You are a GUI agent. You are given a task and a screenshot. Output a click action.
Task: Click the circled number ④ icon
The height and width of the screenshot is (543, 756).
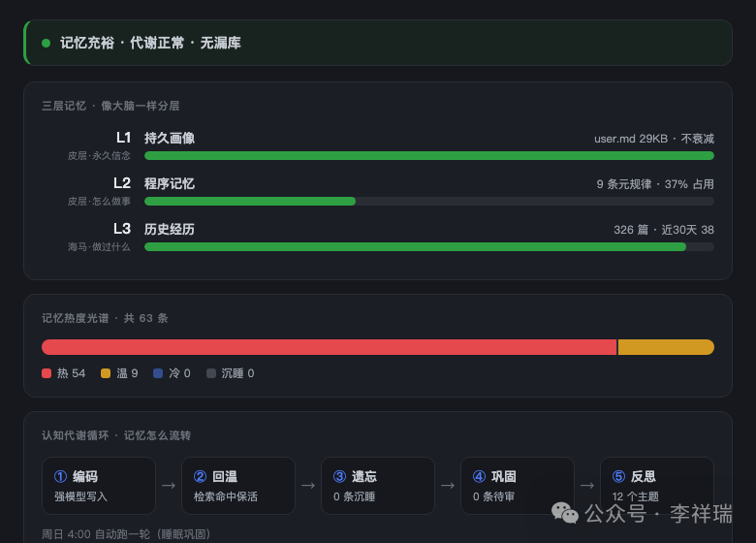479,476
